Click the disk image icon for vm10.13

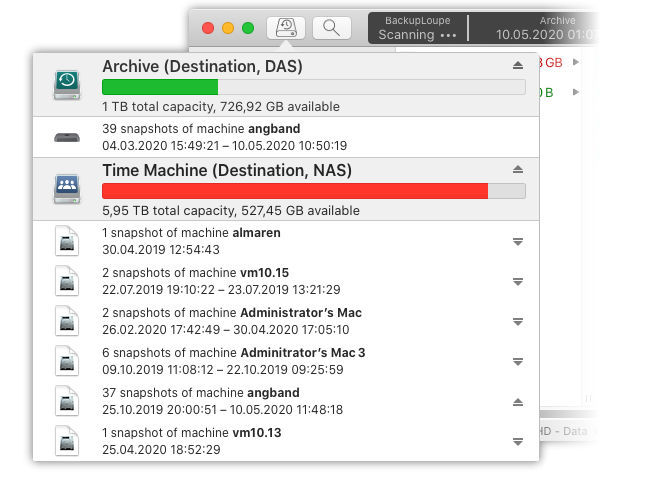coord(66,441)
